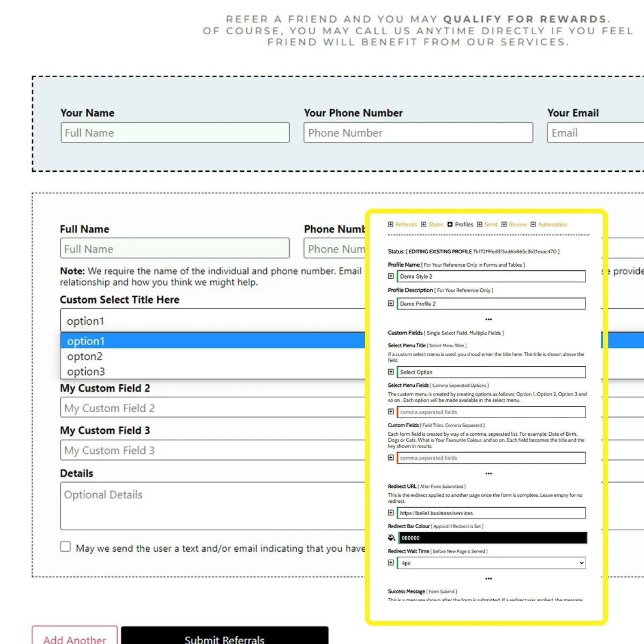Open the Custom Select Title dropdown showing option1
Image resolution: width=644 pixels, height=644 pixels.
[213, 321]
